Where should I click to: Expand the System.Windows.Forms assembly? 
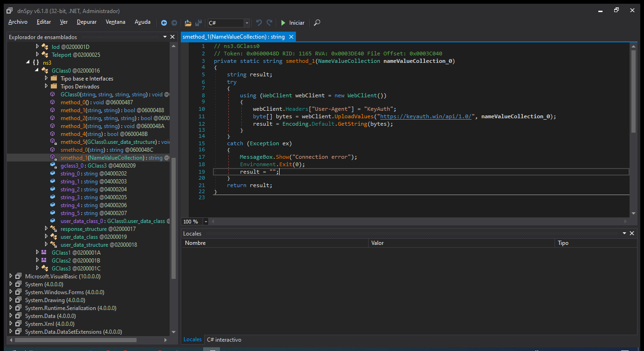point(11,292)
